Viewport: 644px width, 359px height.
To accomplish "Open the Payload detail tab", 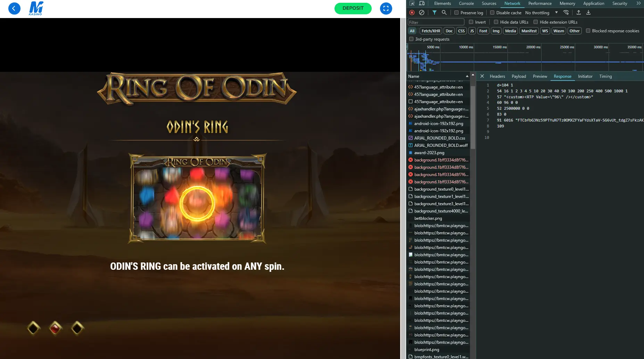I will tap(519, 76).
